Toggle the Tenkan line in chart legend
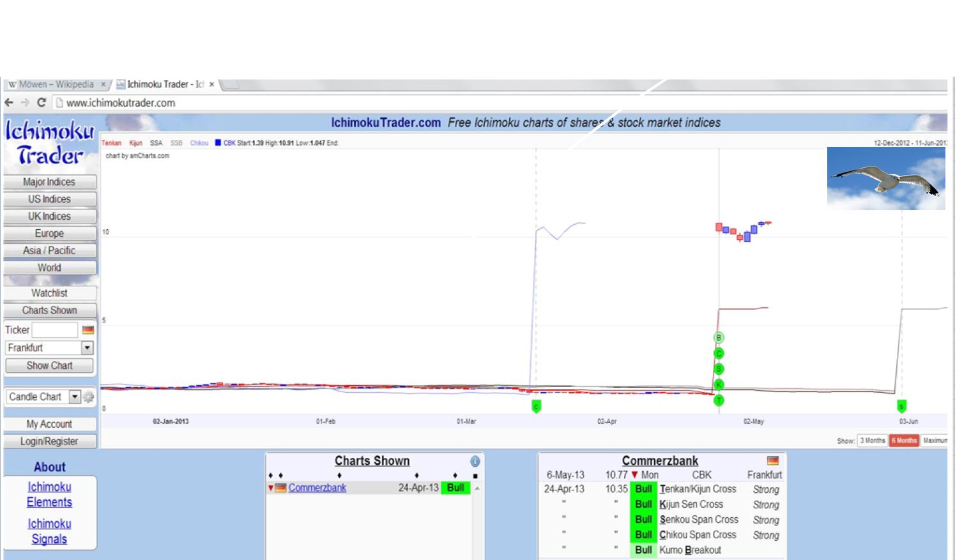Screen dimensions: 955x560 pos(111,143)
